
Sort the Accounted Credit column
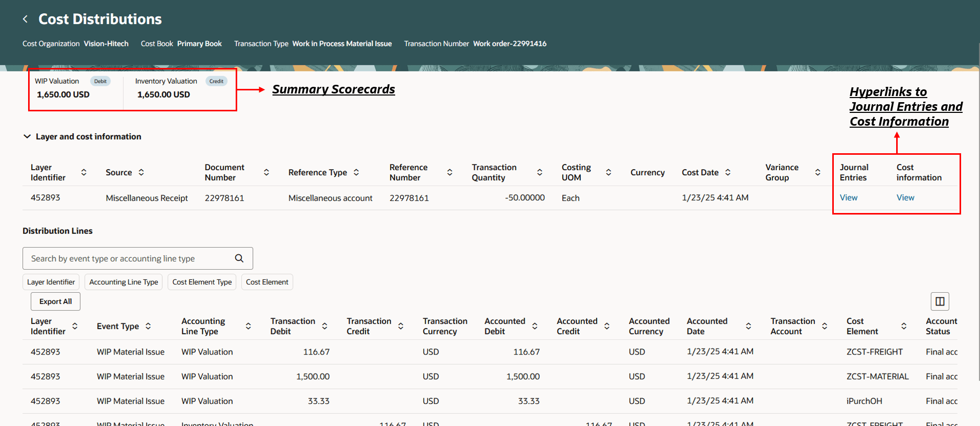click(x=607, y=326)
